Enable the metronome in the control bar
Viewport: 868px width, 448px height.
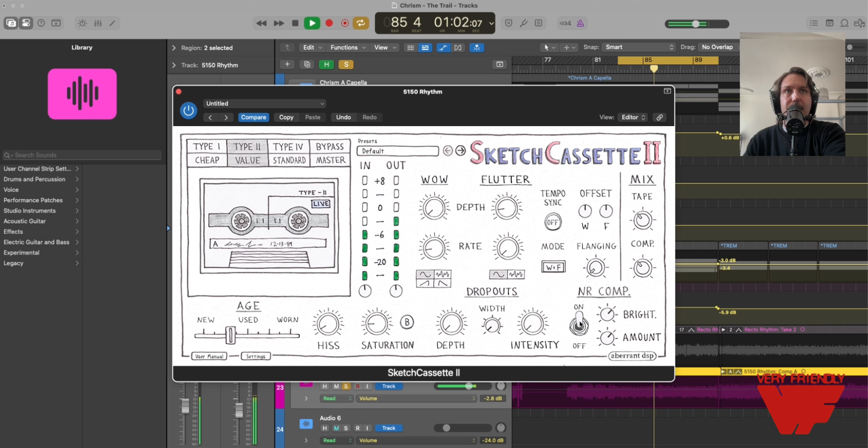pos(580,23)
